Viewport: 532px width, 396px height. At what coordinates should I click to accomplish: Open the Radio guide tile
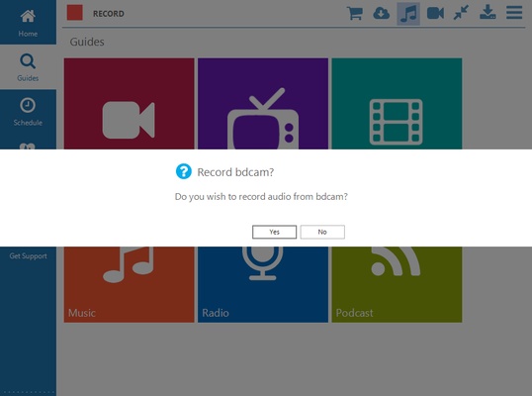point(263,284)
